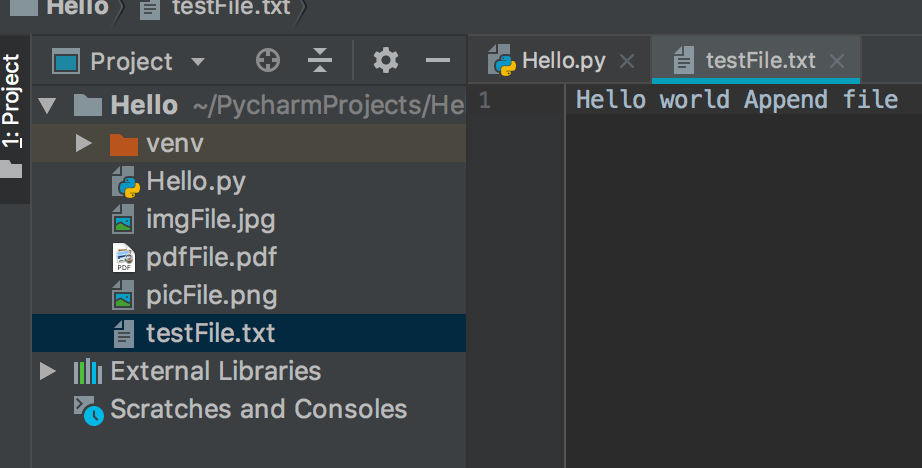Click the image icon beside imgFile.jpg
Viewport: 922px width, 468px height.
click(123, 219)
